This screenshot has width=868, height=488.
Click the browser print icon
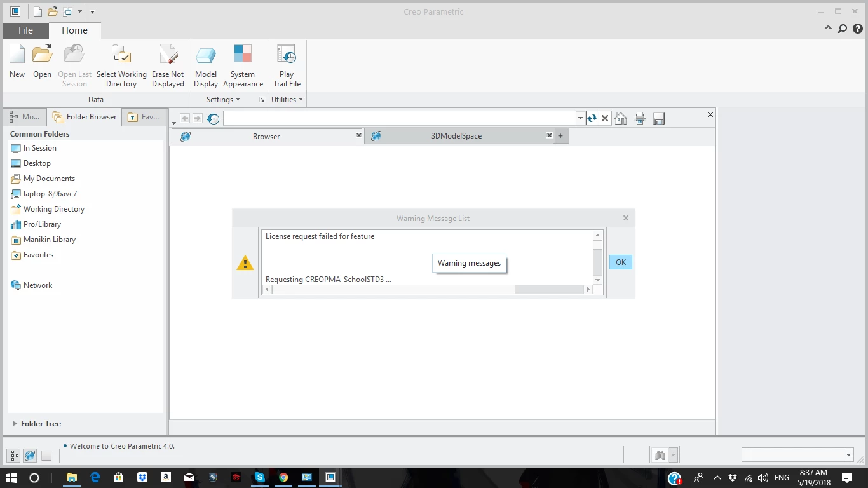(640, 118)
